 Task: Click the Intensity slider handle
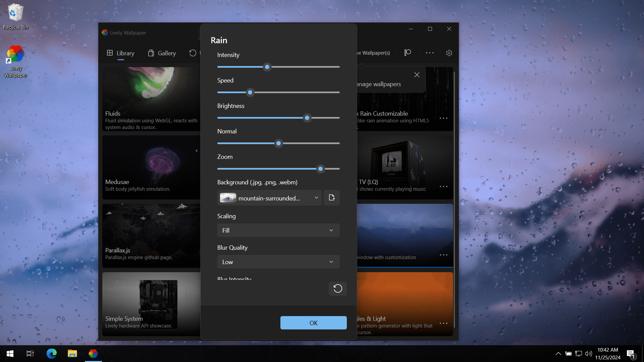pyautogui.click(x=267, y=67)
